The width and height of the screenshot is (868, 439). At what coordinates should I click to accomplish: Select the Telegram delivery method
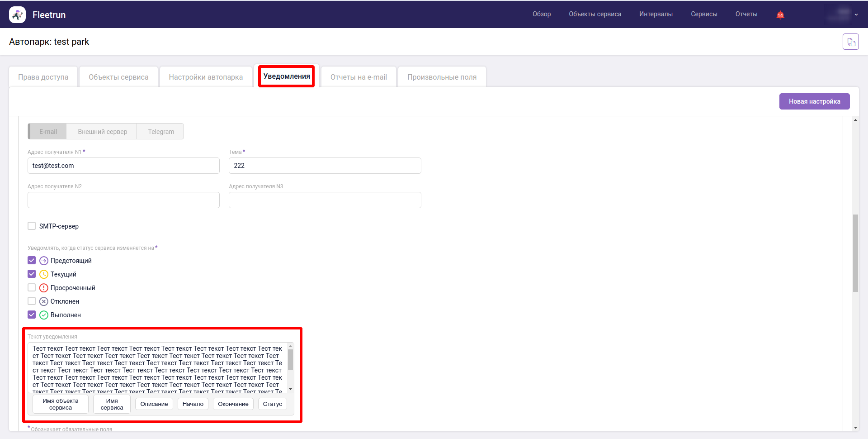click(161, 132)
